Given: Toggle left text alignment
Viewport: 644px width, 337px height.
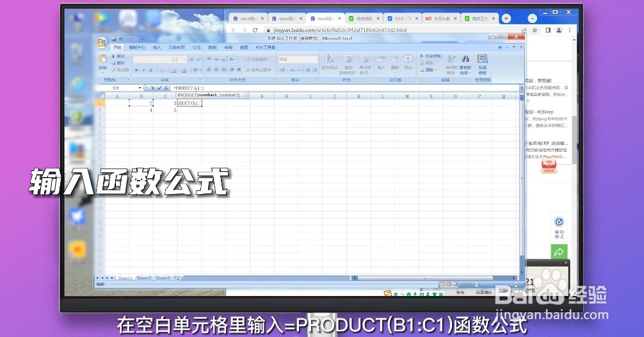Looking at the screenshot, I should (x=209, y=70).
